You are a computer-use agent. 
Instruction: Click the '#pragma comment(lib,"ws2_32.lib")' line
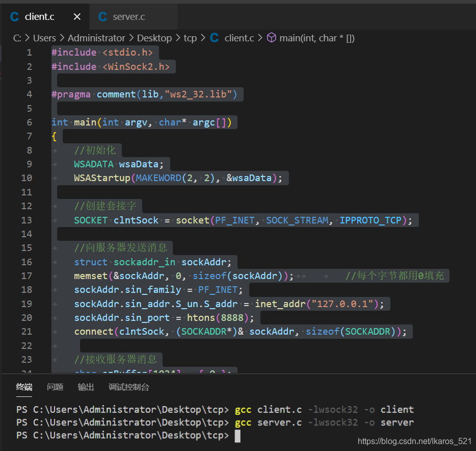(144, 94)
